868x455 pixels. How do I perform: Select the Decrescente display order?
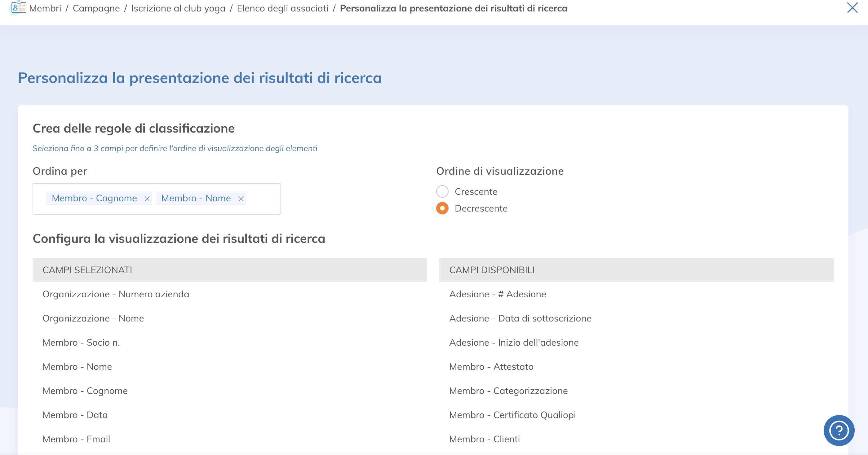tap(442, 208)
